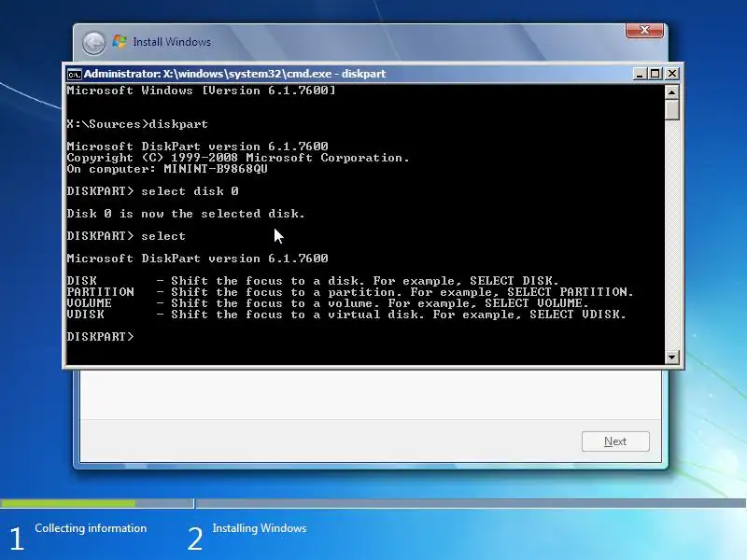Click the VDISK help row

[346, 315]
